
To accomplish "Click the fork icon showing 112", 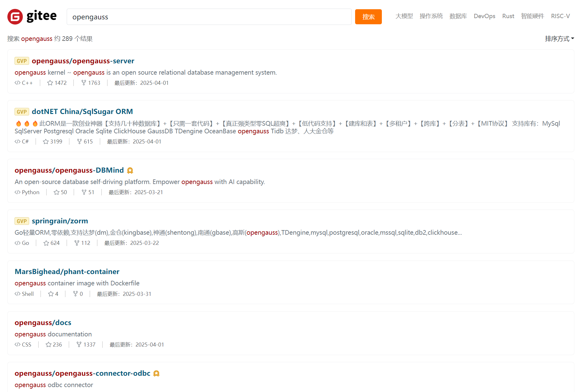I will coord(77,243).
